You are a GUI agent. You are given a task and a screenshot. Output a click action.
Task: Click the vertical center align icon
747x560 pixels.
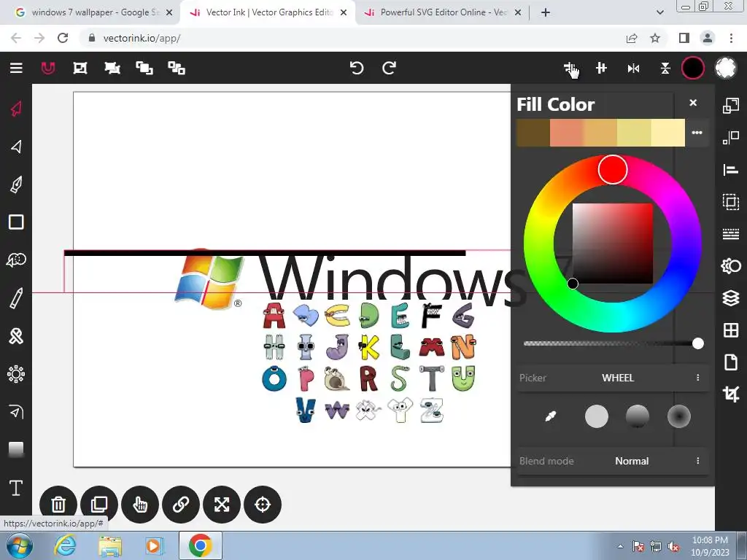(x=601, y=68)
